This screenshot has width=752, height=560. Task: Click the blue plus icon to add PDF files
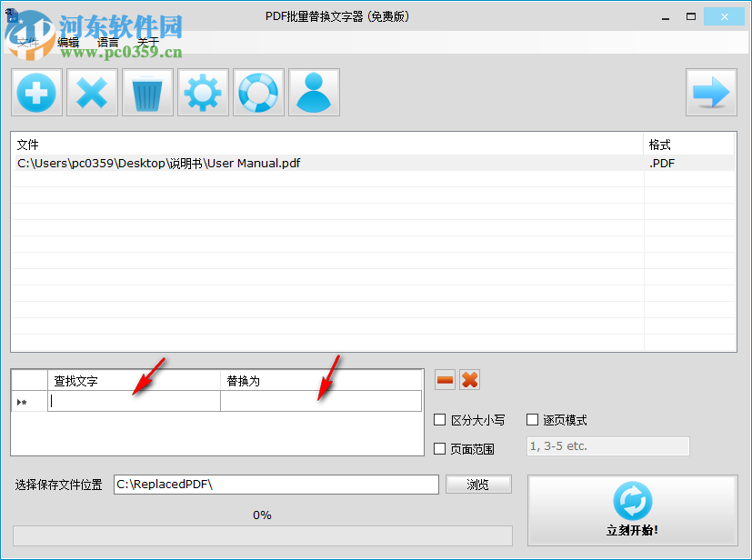point(36,92)
